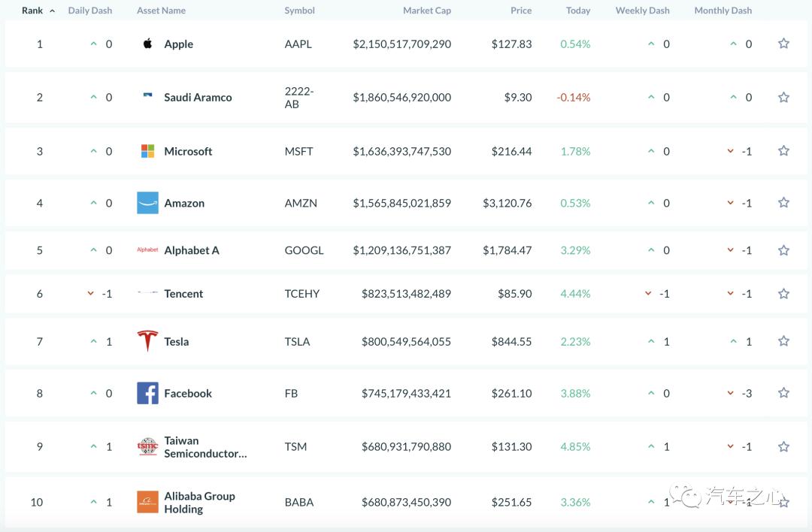The width and height of the screenshot is (812, 532).
Task: Favorite Apple with its star toggle
Action: [x=783, y=44]
